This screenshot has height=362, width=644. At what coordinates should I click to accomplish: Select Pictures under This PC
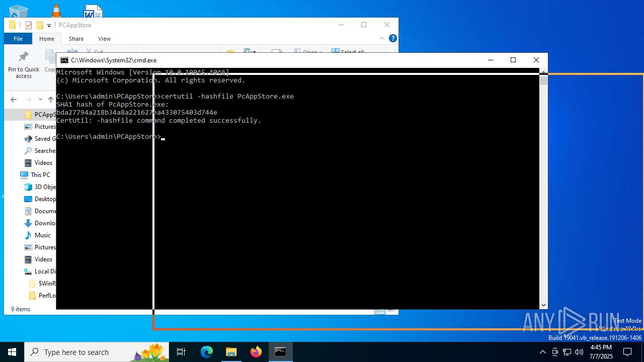point(40,247)
